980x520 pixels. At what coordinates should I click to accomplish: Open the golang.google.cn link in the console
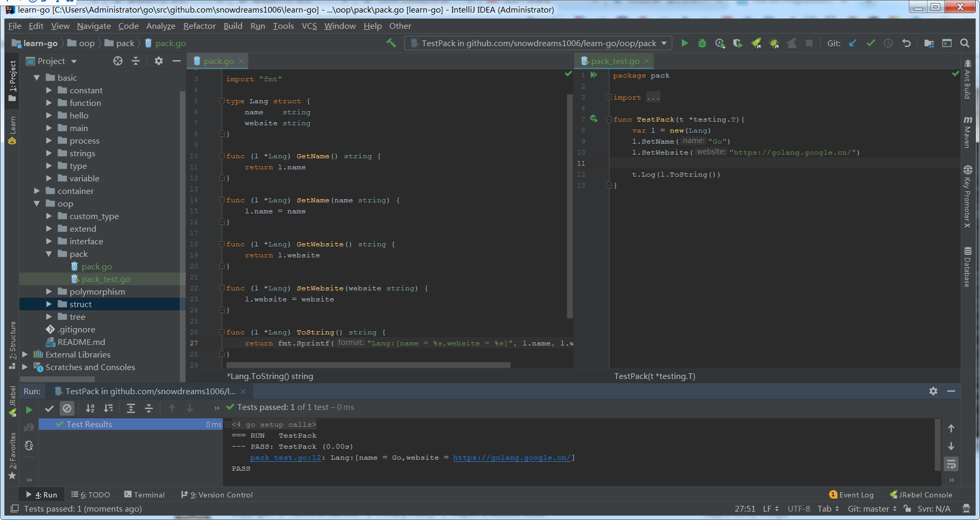[512, 458]
